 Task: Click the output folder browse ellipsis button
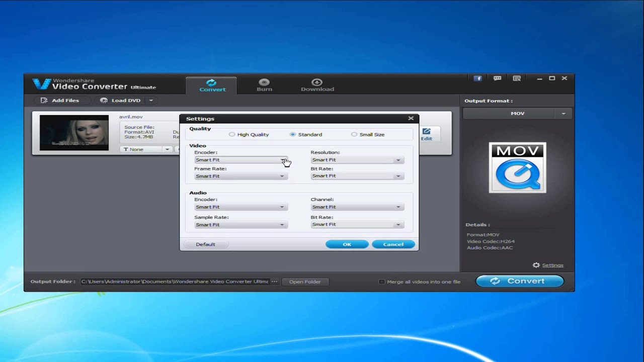274,282
